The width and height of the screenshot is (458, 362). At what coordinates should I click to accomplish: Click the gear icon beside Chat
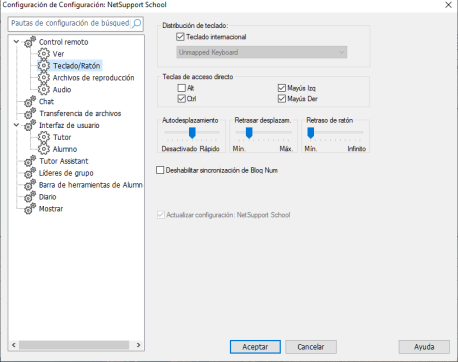click(x=30, y=101)
